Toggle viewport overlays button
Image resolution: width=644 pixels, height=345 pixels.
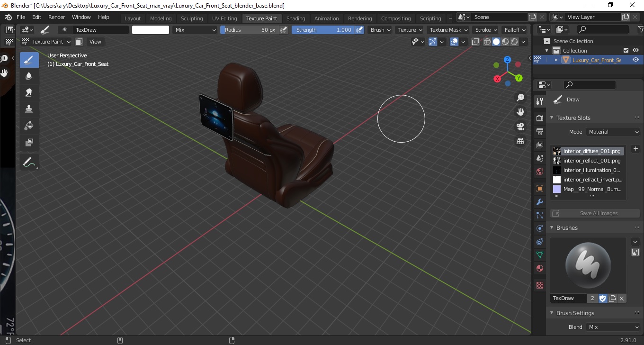pos(454,42)
